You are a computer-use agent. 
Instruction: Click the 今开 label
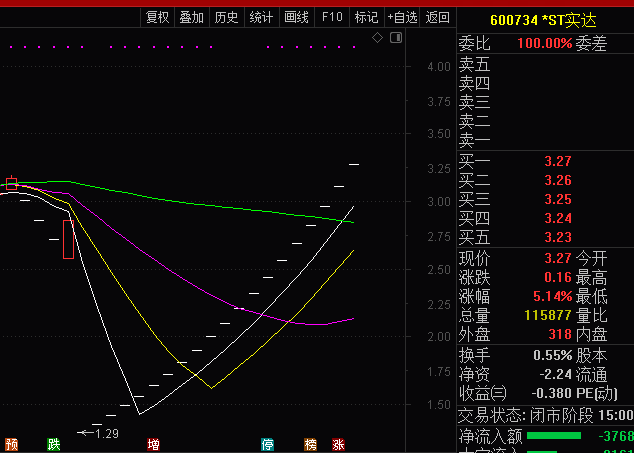[x=591, y=258]
